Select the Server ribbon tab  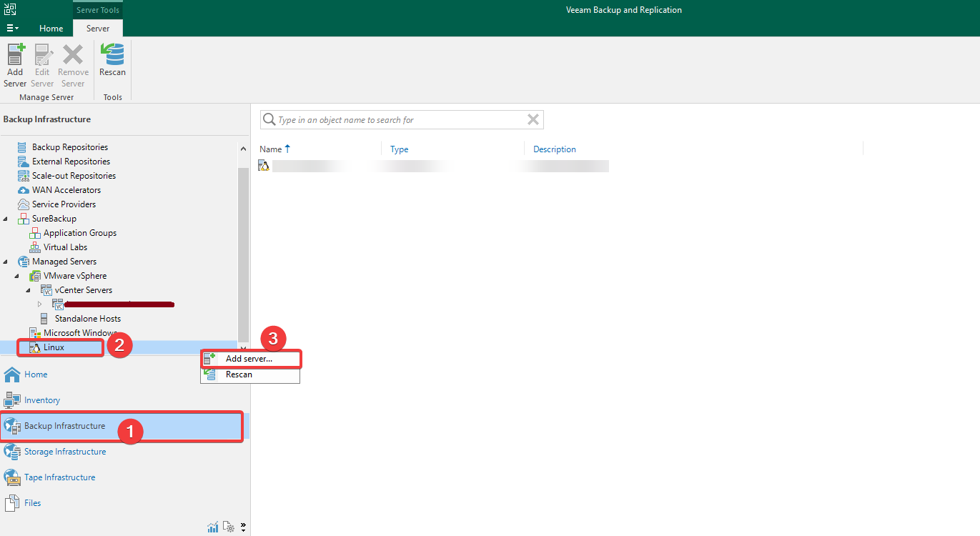click(98, 29)
